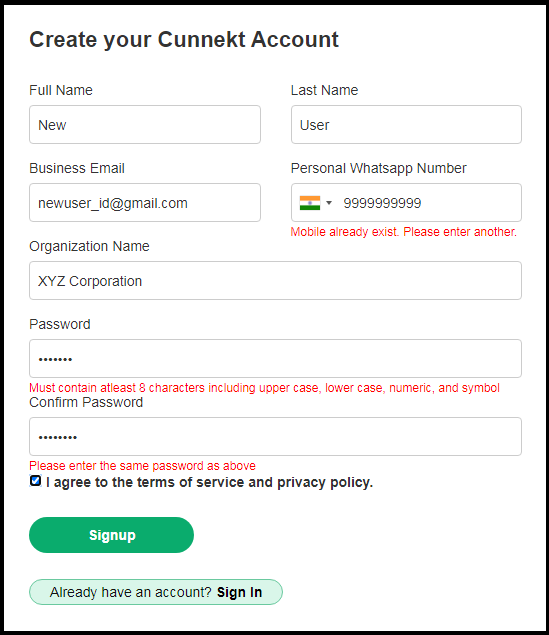Click the password requirements error text
Screen dimensions: 549x635
264,388
